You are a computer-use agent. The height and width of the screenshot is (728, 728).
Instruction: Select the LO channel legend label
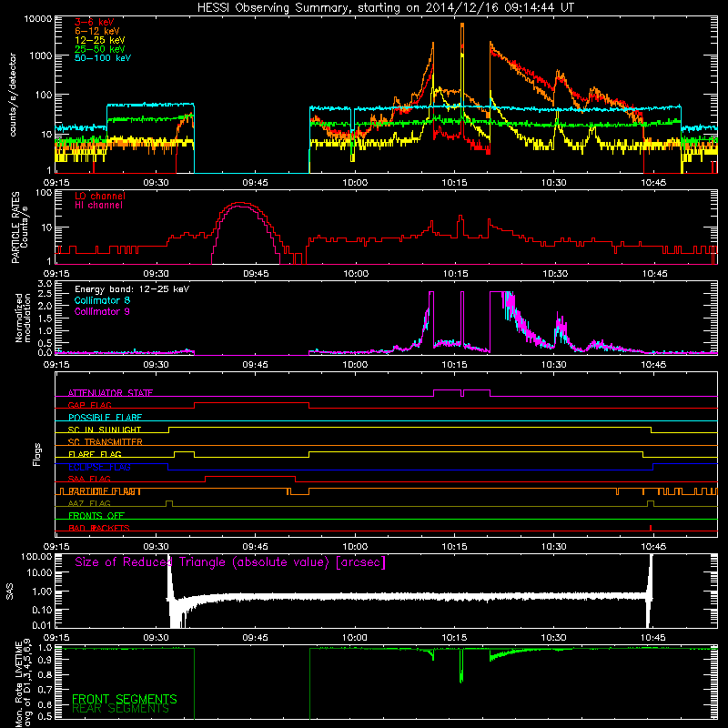100,196
